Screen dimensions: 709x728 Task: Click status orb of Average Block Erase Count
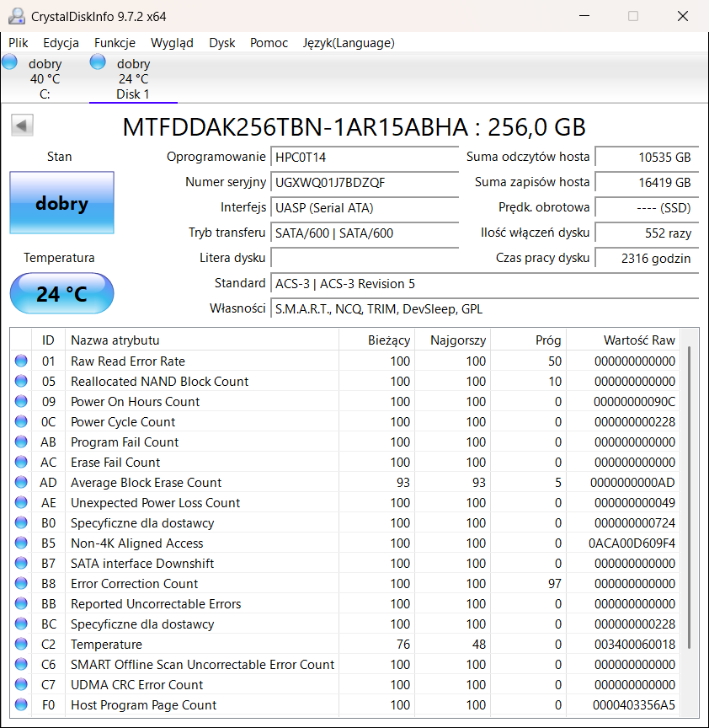click(21, 482)
